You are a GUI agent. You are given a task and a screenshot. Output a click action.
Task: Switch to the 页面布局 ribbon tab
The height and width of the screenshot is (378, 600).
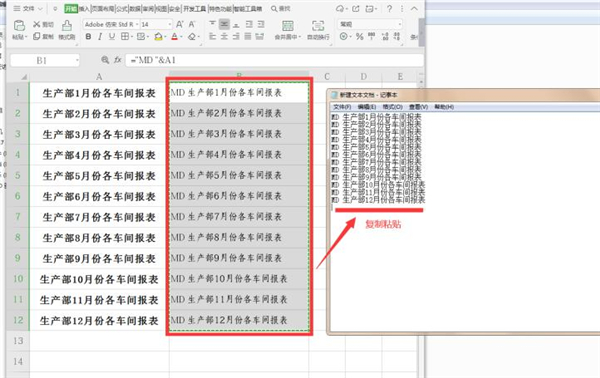(x=103, y=8)
